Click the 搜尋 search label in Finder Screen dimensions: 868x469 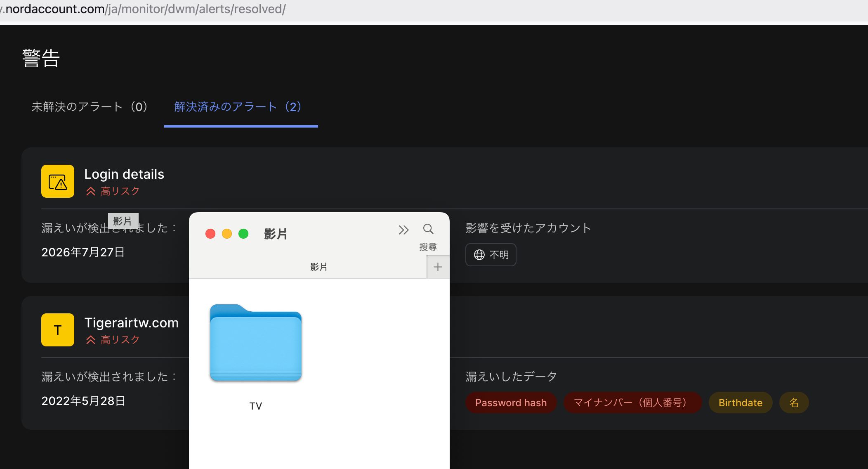pyautogui.click(x=428, y=247)
